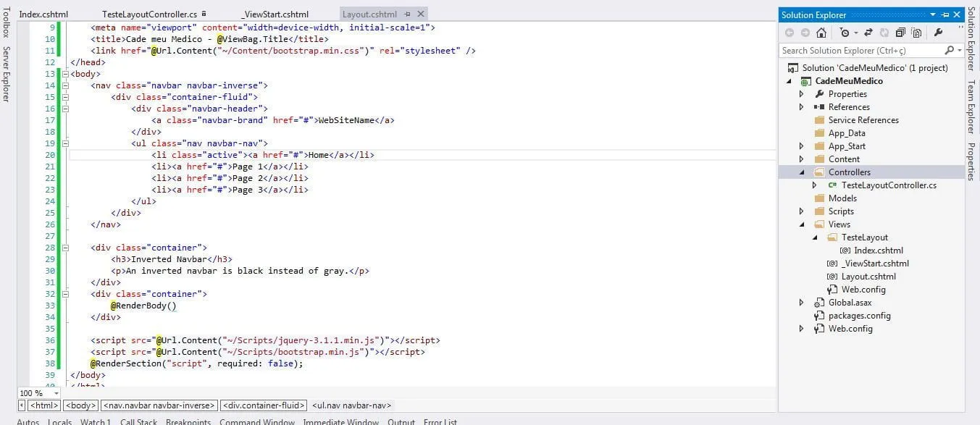Open the Pending Changes Filter dropdown arrow
The height and width of the screenshot is (425, 980).
pos(855,33)
